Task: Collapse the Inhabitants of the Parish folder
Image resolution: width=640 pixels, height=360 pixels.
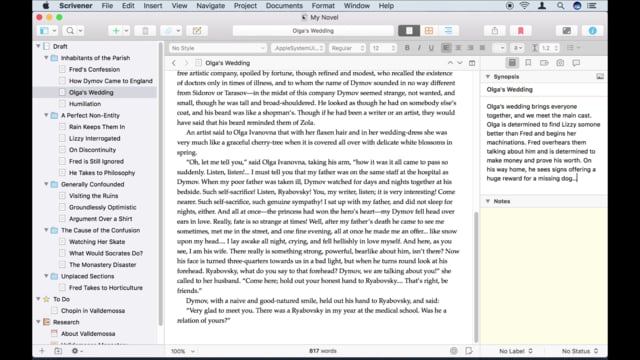Action: point(46,58)
